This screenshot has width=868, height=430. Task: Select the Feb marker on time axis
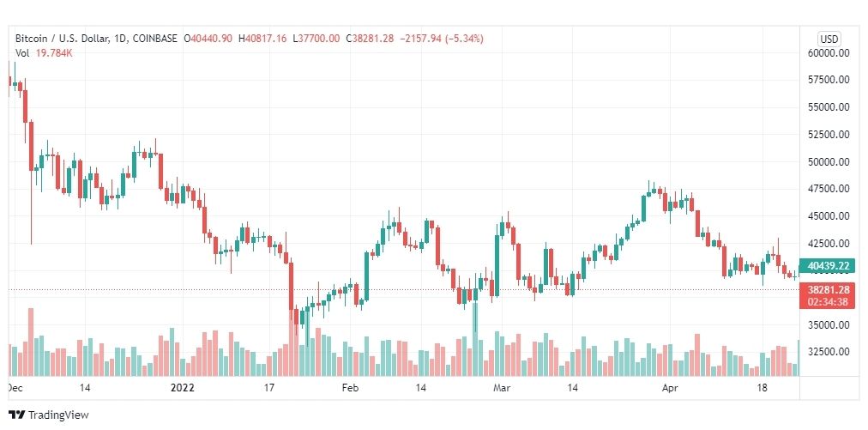[349, 388]
